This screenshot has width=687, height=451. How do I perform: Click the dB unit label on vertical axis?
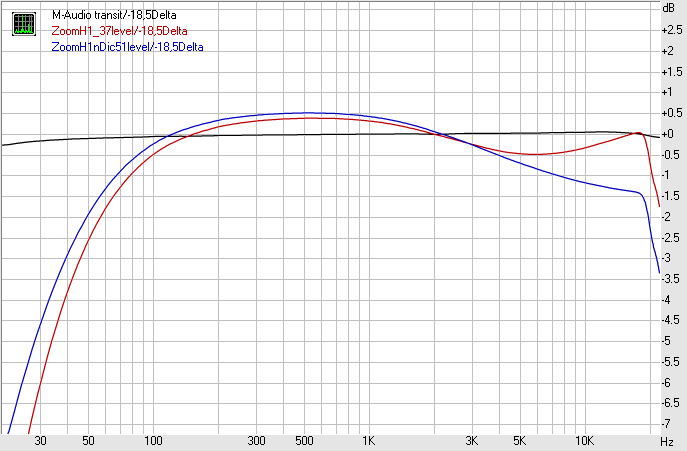click(668, 8)
